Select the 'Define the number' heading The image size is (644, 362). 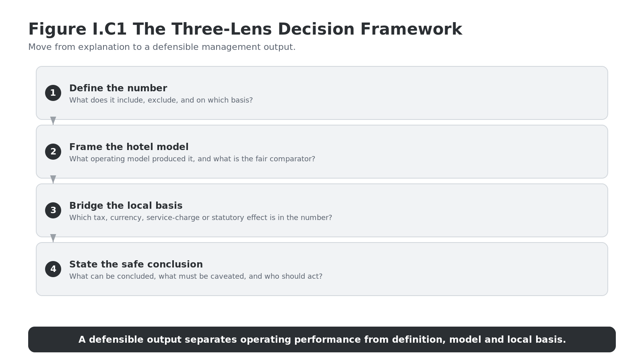[x=118, y=88]
